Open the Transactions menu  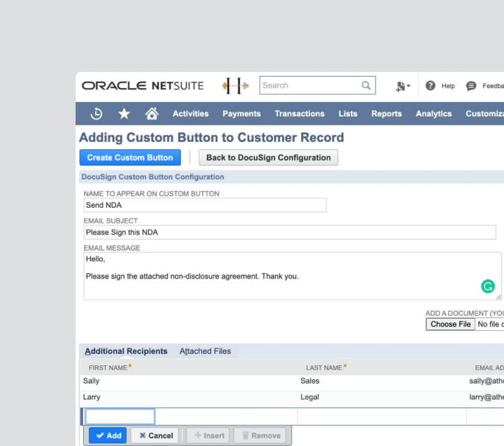(x=299, y=114)
